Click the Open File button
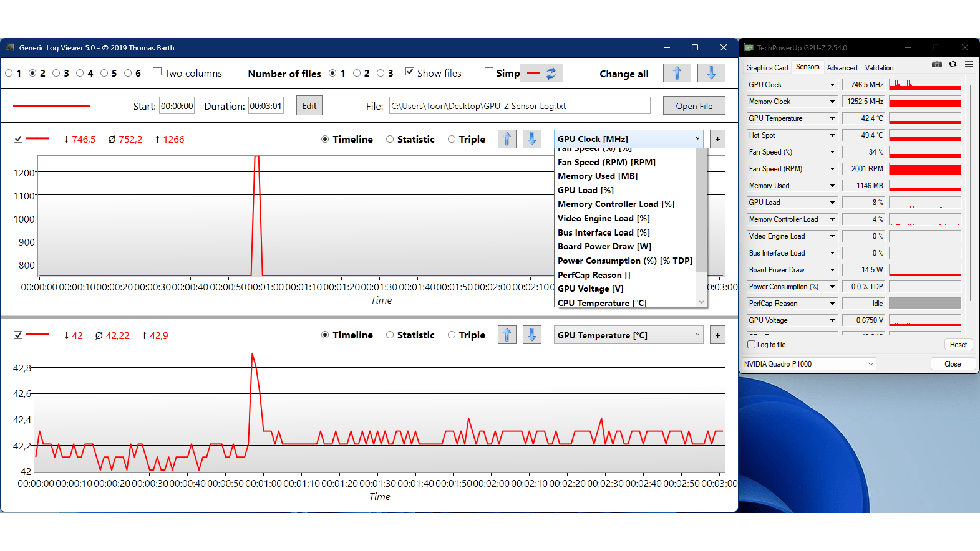Image resolution: width=980 pixels, height=551 pixels. tap(694, 106)
